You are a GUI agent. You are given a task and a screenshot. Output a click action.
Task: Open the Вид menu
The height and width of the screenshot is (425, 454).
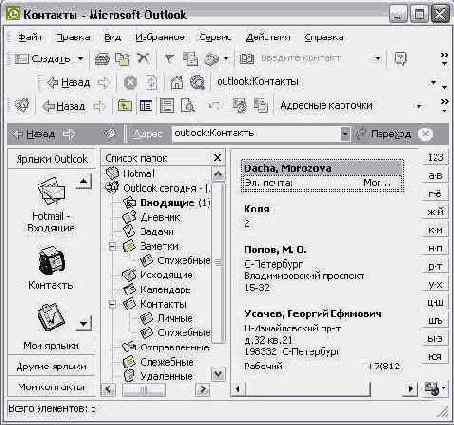112,37
